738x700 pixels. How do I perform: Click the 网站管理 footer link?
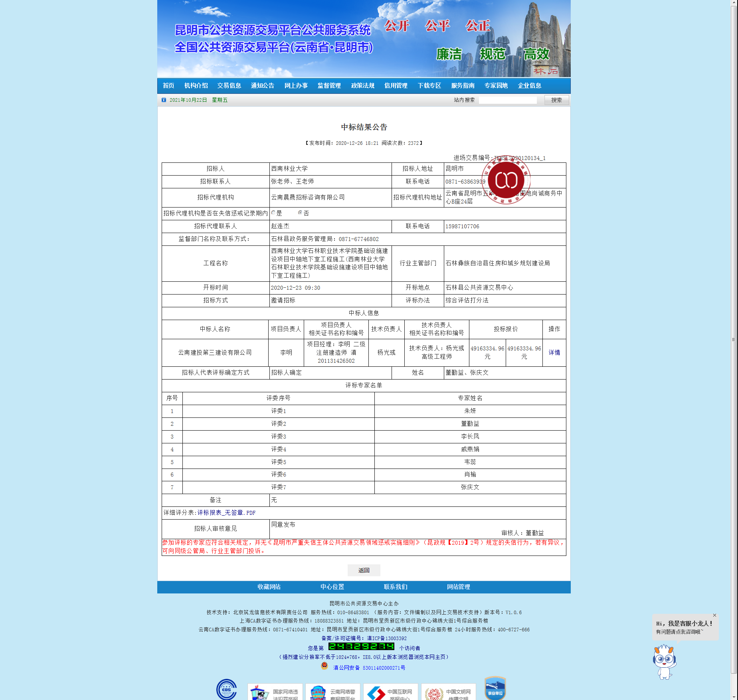click(459, 587)
